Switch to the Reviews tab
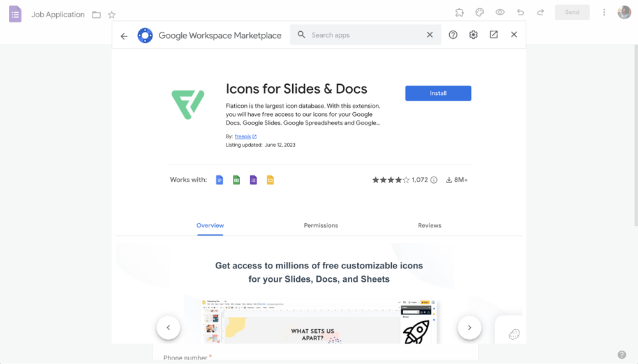638x364 pixels. click(429, 225)
